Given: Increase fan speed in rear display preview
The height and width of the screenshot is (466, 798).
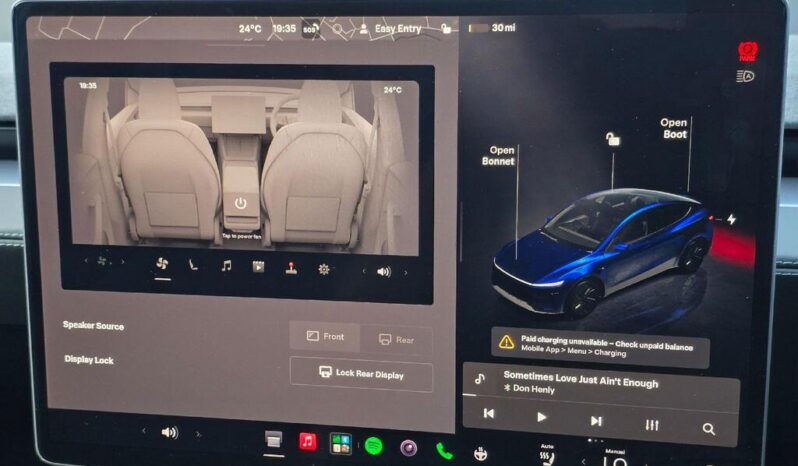Looking at the screenshot, I should coord(123,262).
